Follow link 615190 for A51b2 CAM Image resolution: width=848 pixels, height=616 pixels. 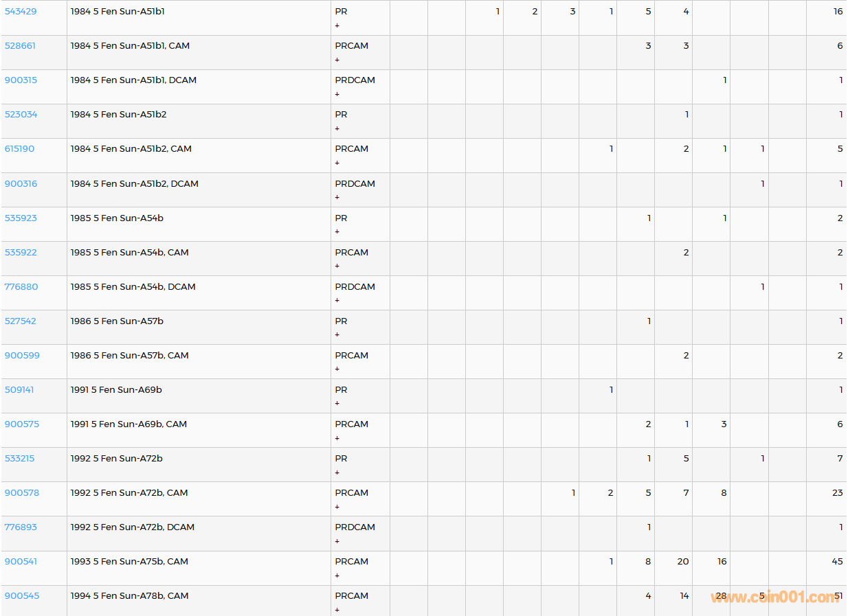click(x=19, y=149)
